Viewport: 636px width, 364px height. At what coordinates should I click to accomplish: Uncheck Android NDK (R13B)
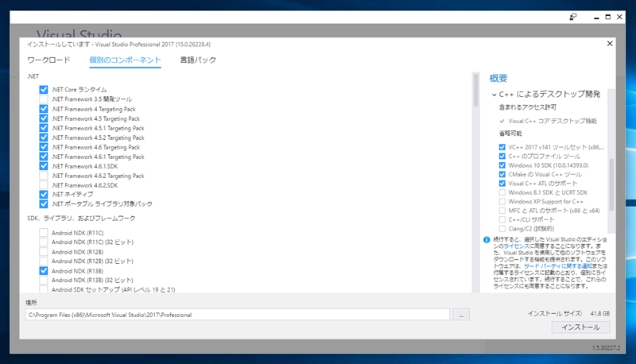44,271
